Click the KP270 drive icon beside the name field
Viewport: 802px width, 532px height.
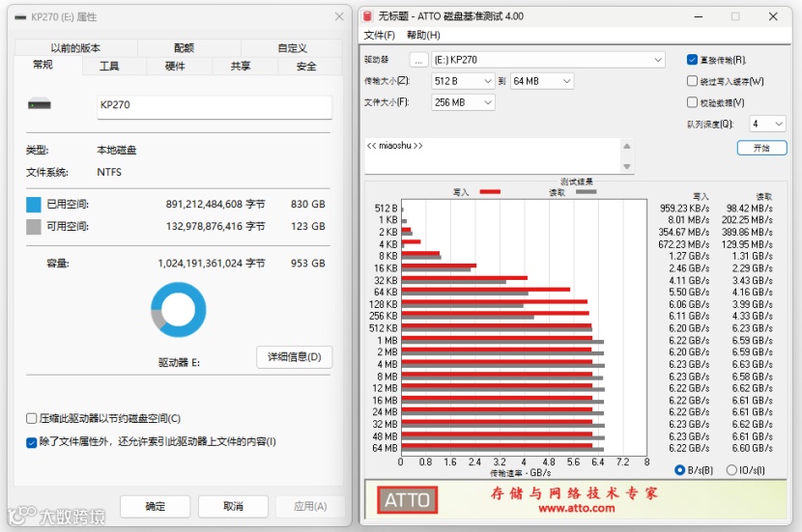[x=40, y=104]
